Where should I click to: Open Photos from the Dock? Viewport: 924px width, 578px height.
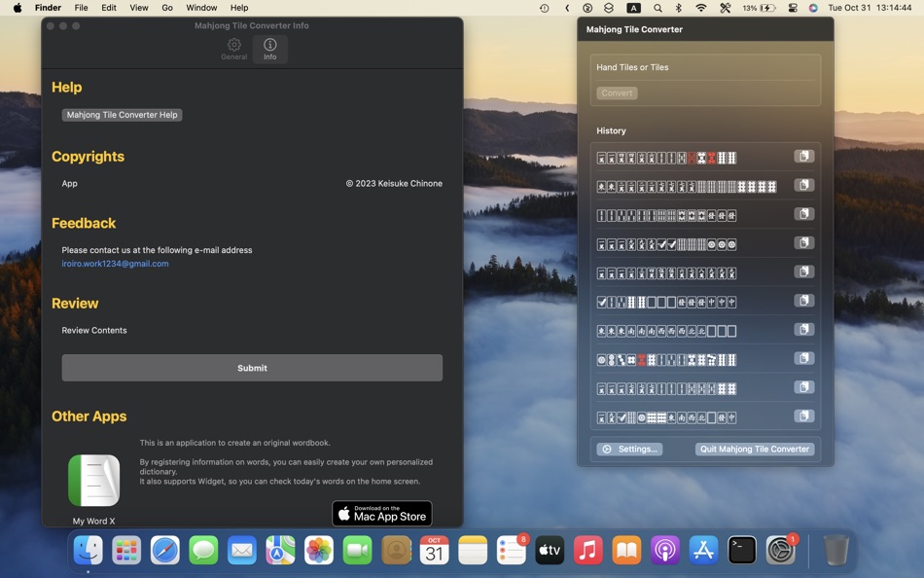coord(319,551)
